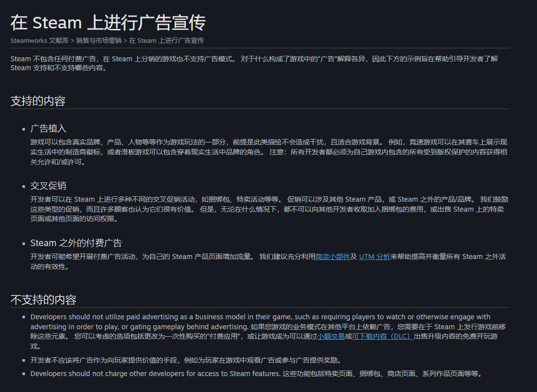The width and height of the screenshot is (537, 392).
Task: Open the 可下载内容（DLC）link
Action: pyautogui.click(x=382, y=336)
